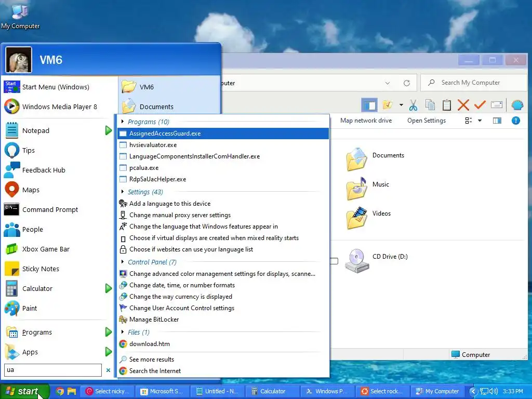Expand hidden tray icons arrow
The image size is (532, 399).
coord(473,391)
